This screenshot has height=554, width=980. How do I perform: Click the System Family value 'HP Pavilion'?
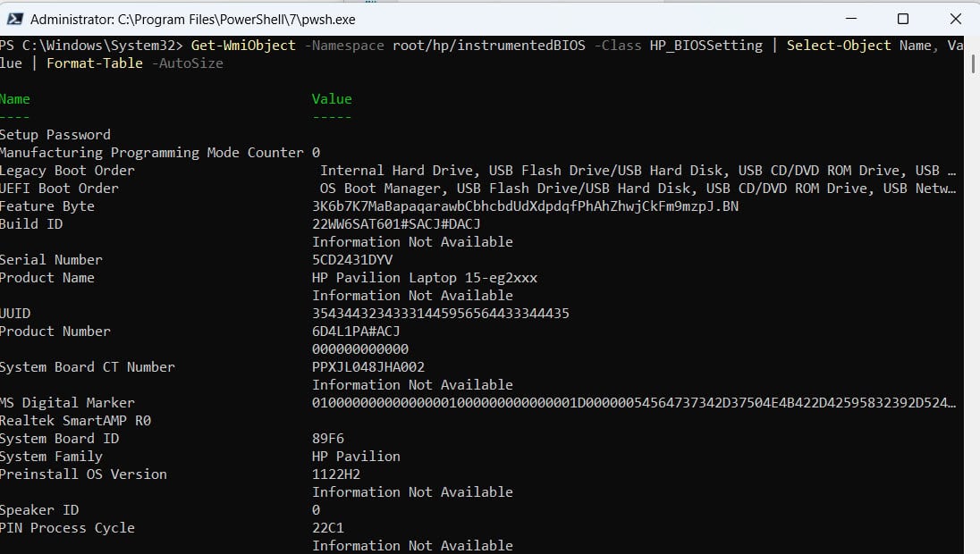click(x=356, y=457)
